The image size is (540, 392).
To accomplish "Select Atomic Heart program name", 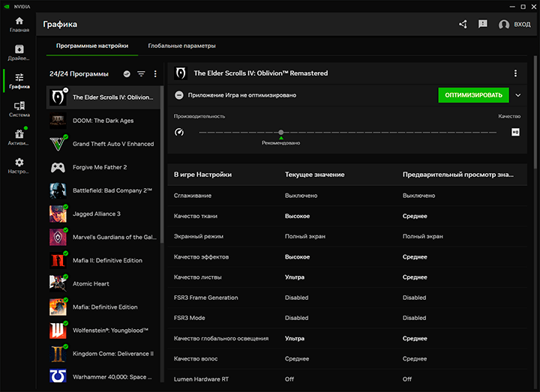I will click(91, 283).
